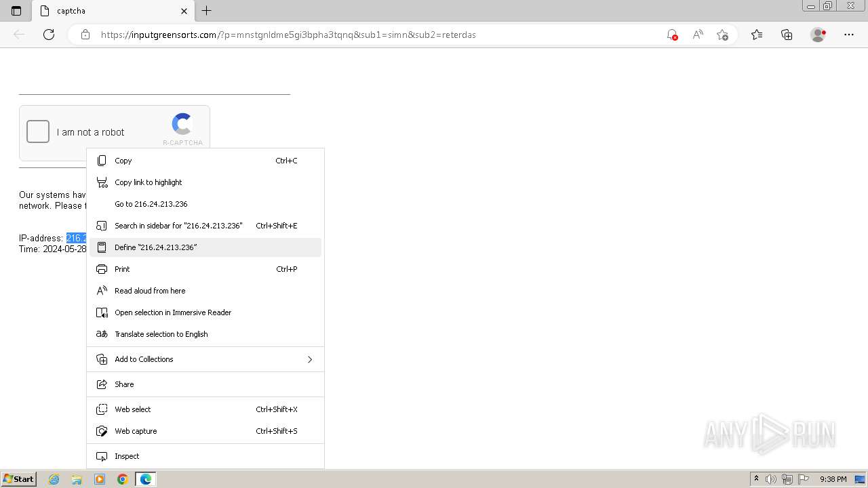Screen dimensions: 868x488
Task: Open the media player taskbar icon
Action: pyautogui.click(x=100, y=479)
